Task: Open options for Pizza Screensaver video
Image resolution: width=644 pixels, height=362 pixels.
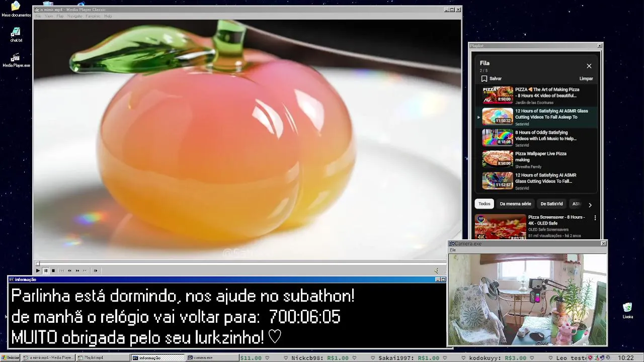Action: [x=595, y=218]
